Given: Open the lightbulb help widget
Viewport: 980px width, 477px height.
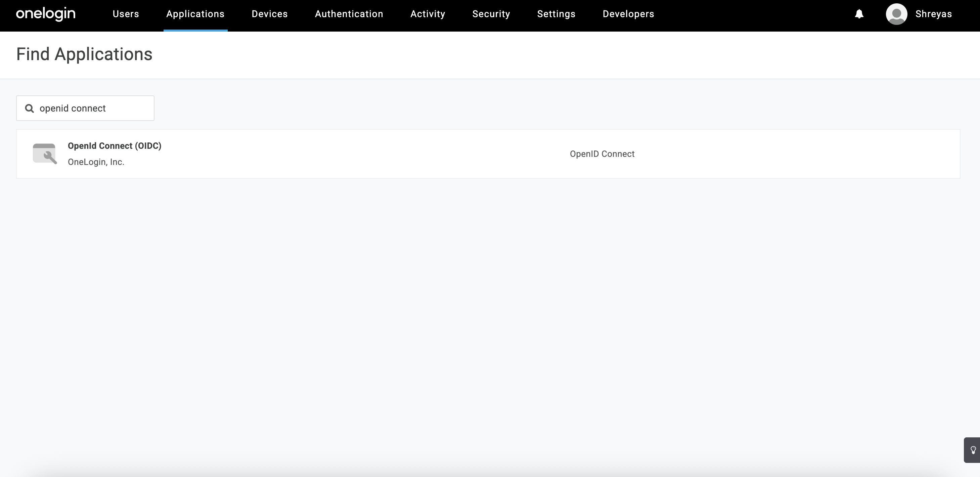Looking at the screenshot, I should point(973,450).
